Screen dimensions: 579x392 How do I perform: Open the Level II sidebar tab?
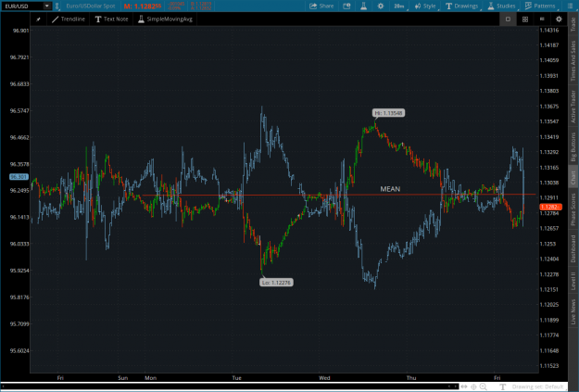coord(573,281)
